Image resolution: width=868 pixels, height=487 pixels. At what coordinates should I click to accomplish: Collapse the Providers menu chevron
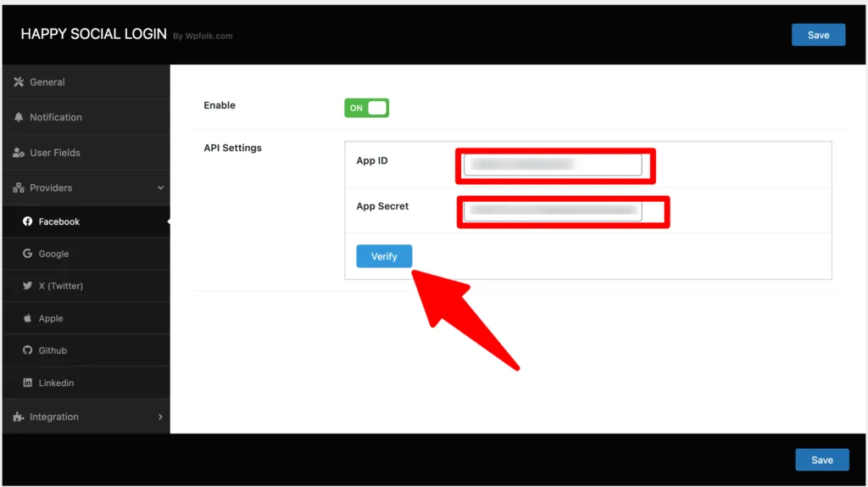pos(160,188)
